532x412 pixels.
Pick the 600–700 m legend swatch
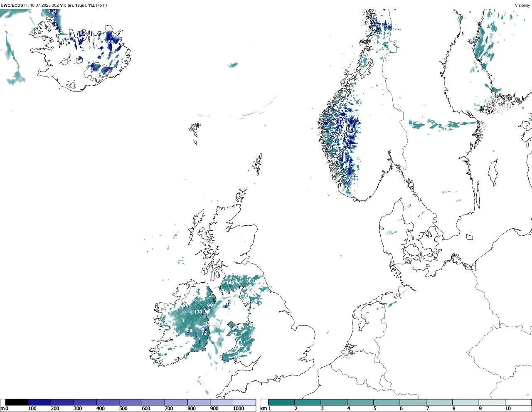pos(153,402)
